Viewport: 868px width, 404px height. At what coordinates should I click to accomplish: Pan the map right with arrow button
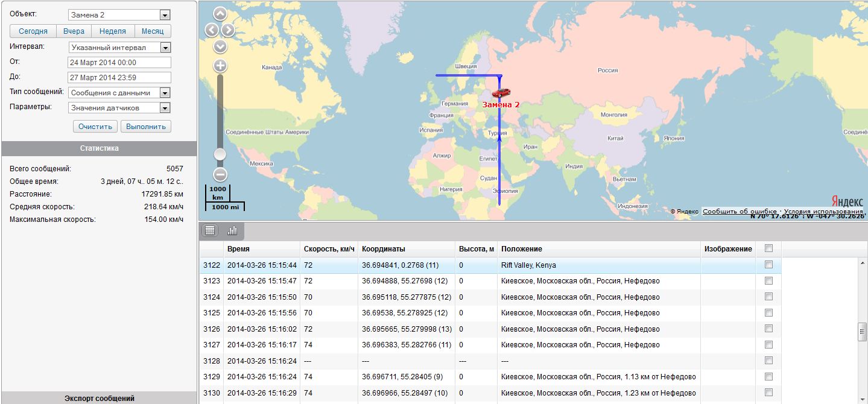(x=228, y=30)
